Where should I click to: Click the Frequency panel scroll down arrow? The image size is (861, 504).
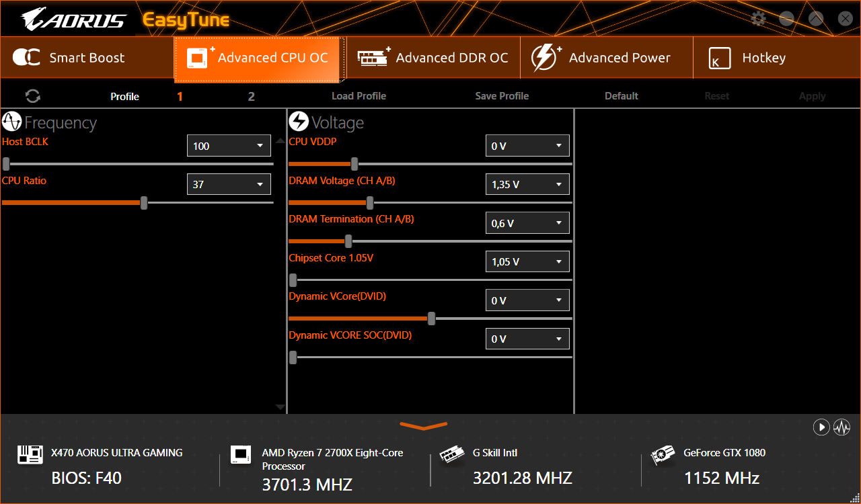(x=280, y=407)
